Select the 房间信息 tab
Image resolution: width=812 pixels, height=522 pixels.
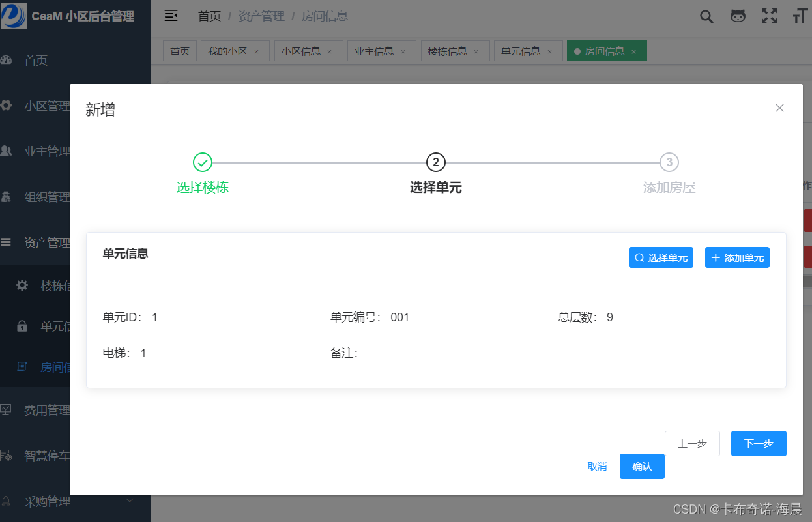(x=607, y=51)
